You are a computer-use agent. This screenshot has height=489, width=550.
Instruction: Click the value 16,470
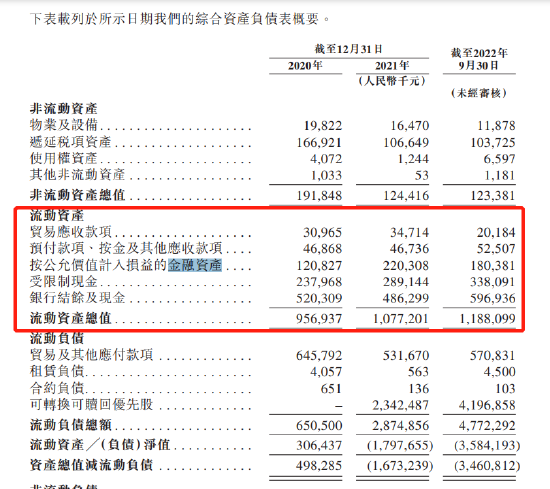coord(410,126)
